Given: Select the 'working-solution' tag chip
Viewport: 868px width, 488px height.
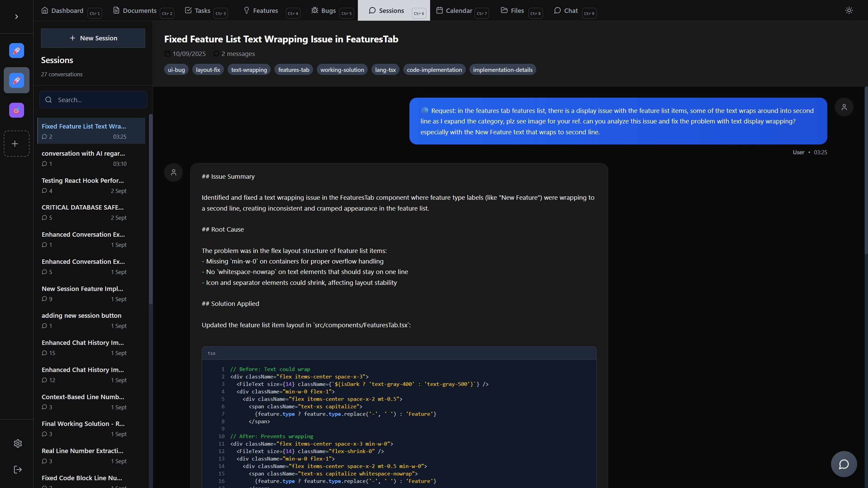Looking at the screenshot, I should 342,70.
